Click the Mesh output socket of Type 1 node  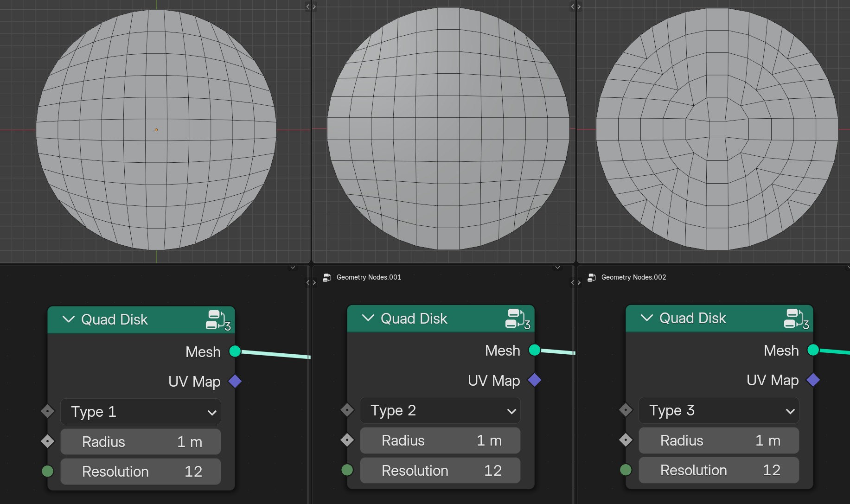pos(235,351)
